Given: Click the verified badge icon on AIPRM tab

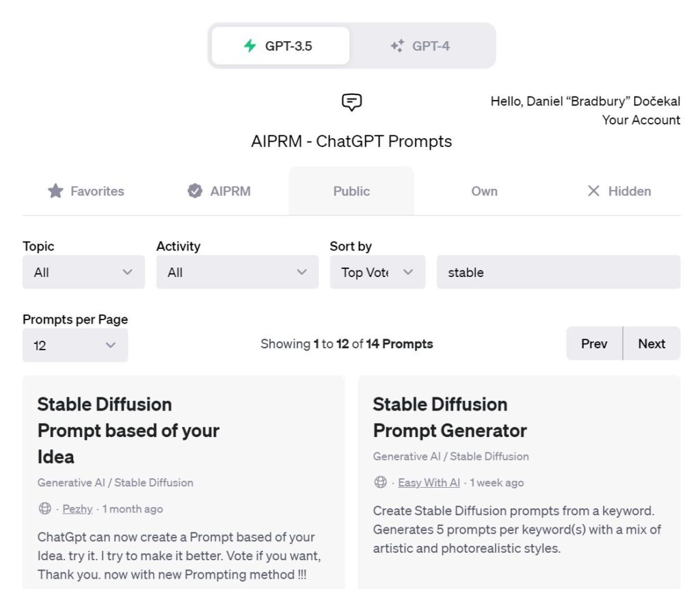Looking at the screenshot, I should click(x=195, y=191).
